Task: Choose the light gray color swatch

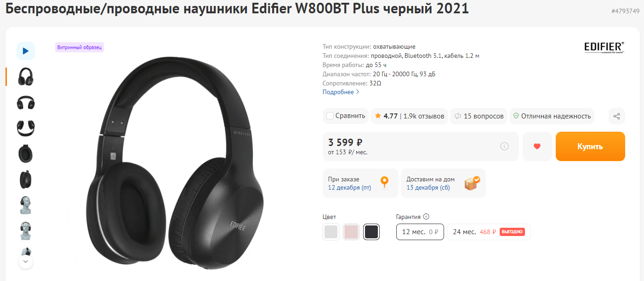Action: [331, 232]
